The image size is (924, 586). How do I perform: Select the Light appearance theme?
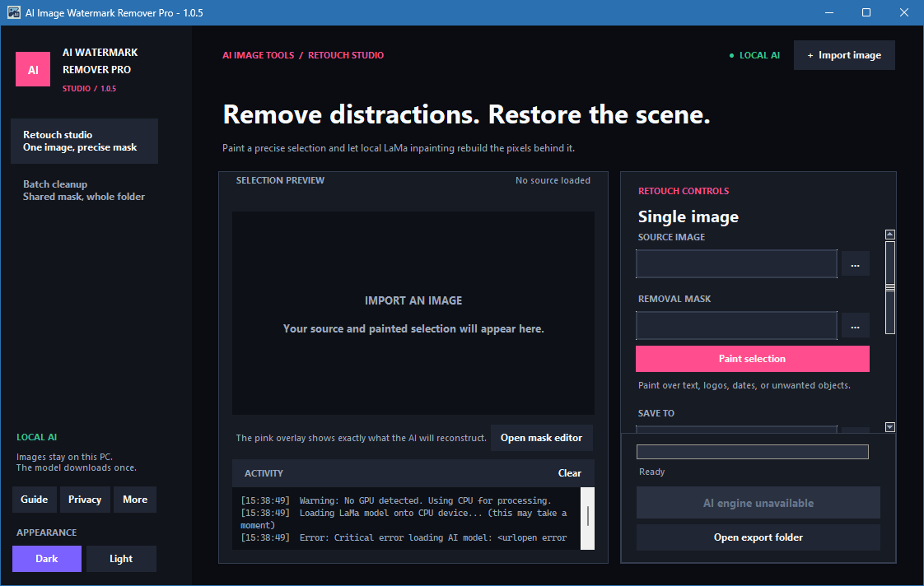pos(121,559)
